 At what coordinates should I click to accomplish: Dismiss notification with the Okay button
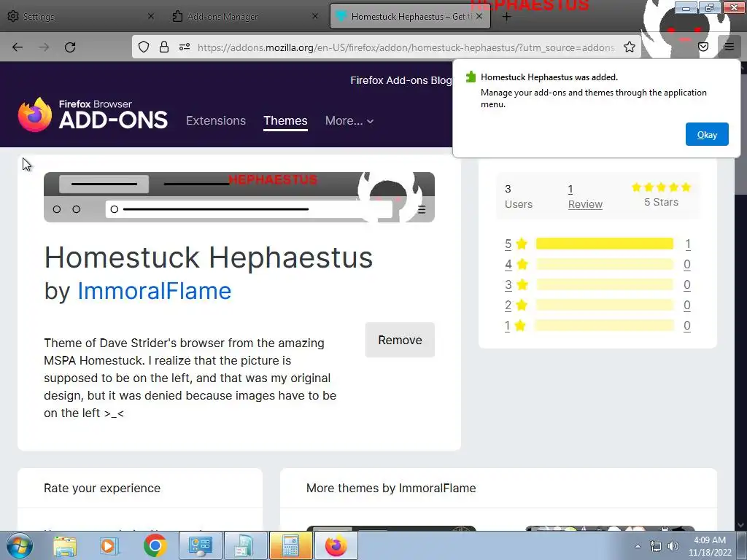click(x=706, y=134)
